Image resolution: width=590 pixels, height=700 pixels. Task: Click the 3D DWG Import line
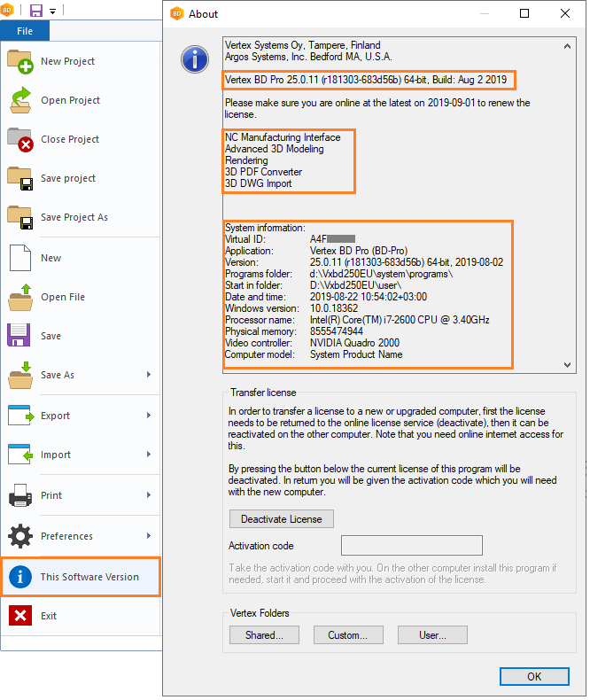259,183
